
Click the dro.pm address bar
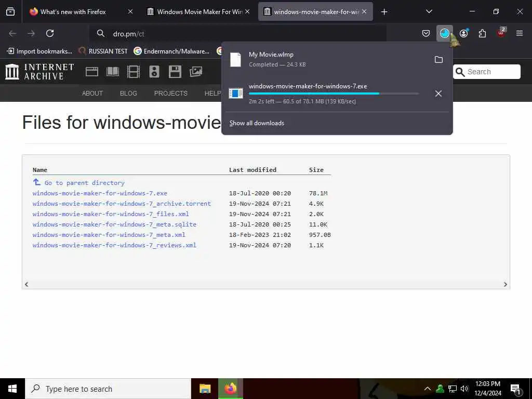point(237,34)
